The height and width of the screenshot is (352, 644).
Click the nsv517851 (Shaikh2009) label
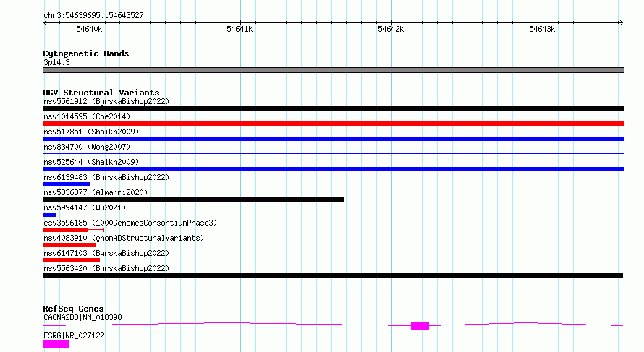(91, 132)
